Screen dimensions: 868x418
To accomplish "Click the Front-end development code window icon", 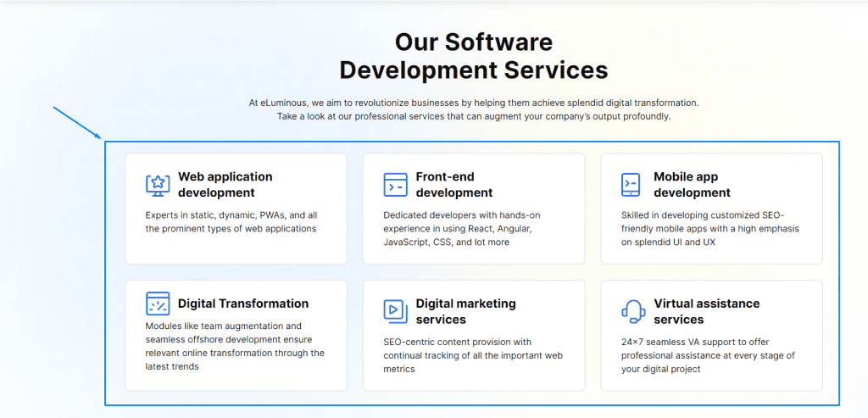I will pos(395,185).
